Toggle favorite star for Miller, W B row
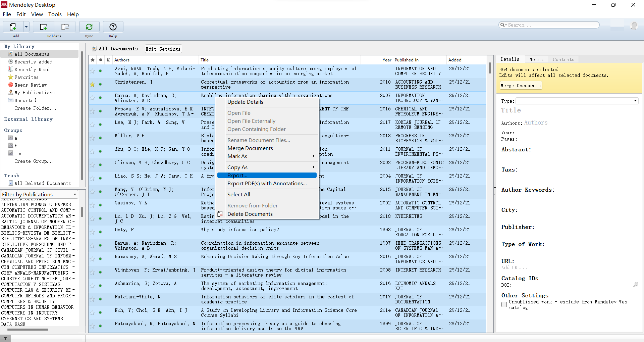644x342 pixels. [x=92, y=138]
